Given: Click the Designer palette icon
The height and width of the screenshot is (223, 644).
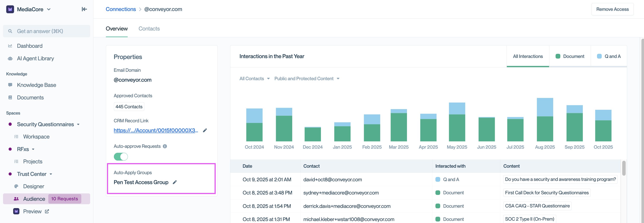Looking at the screenshot, I should click(16, 186).
